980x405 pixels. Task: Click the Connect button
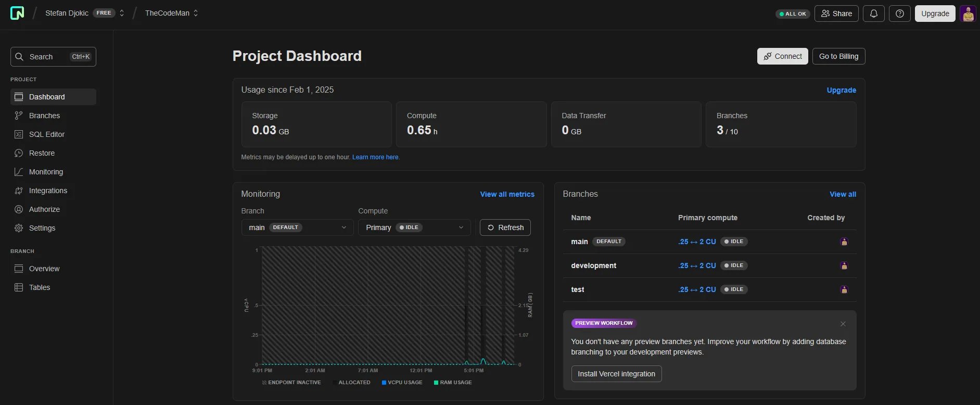click(x=783, y=56)
